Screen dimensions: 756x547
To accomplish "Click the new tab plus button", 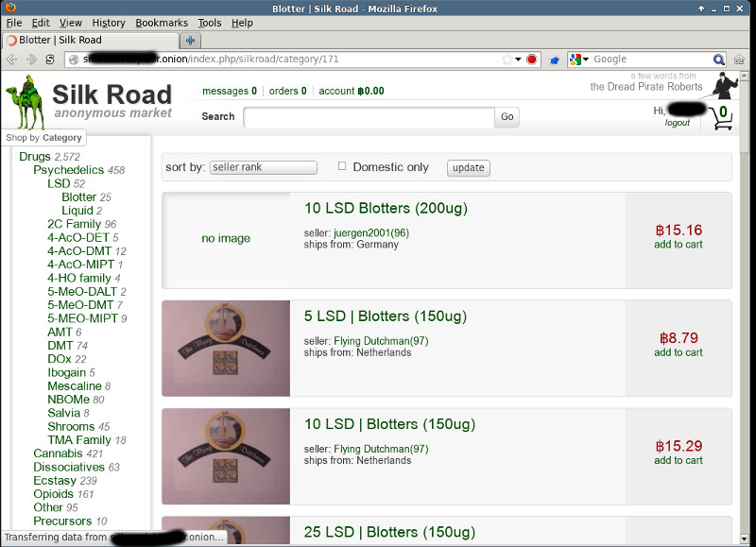I will 190,41.
